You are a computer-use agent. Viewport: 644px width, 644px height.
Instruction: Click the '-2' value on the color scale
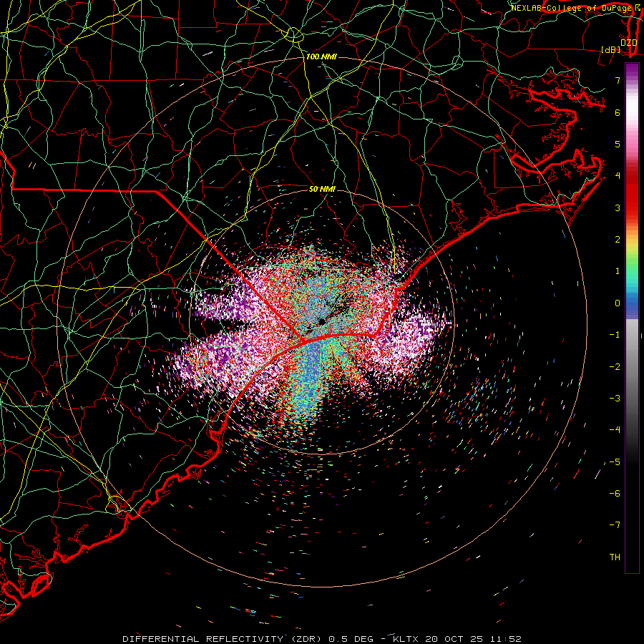coord(615,367)
